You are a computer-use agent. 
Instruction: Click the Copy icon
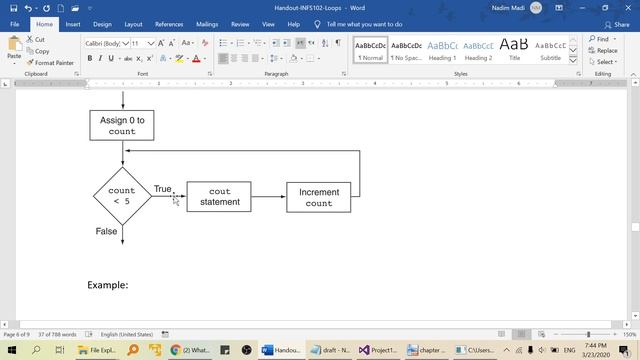(30, 51)
